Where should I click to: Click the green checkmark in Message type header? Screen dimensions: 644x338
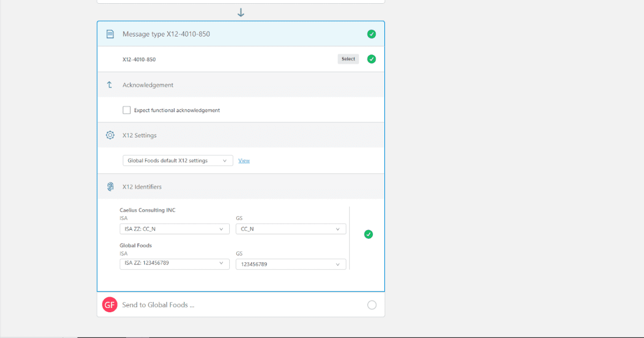pos(371,34)
